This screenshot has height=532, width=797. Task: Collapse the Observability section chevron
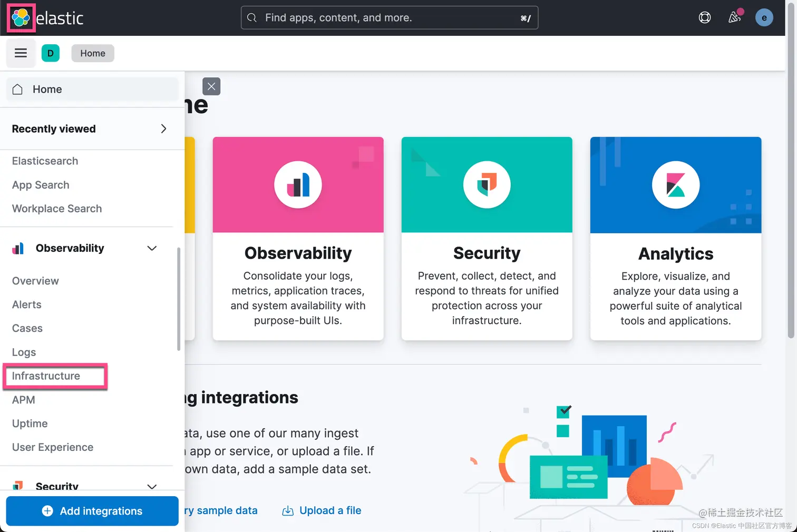tap(152, 248)
